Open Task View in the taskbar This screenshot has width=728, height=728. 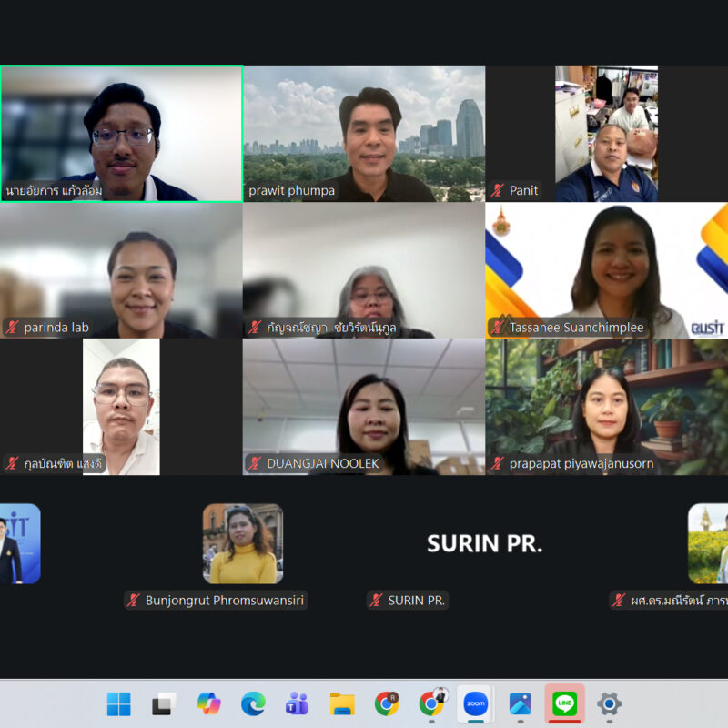click(x=164, y=703)
